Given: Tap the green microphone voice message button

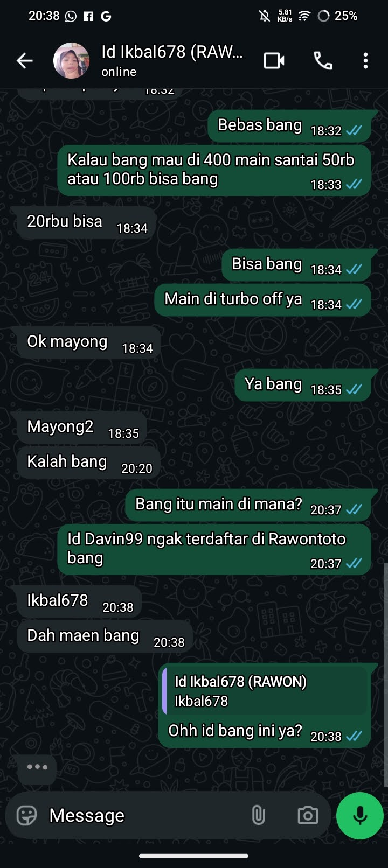Looking at the screenshot, I should pos(360,815).
